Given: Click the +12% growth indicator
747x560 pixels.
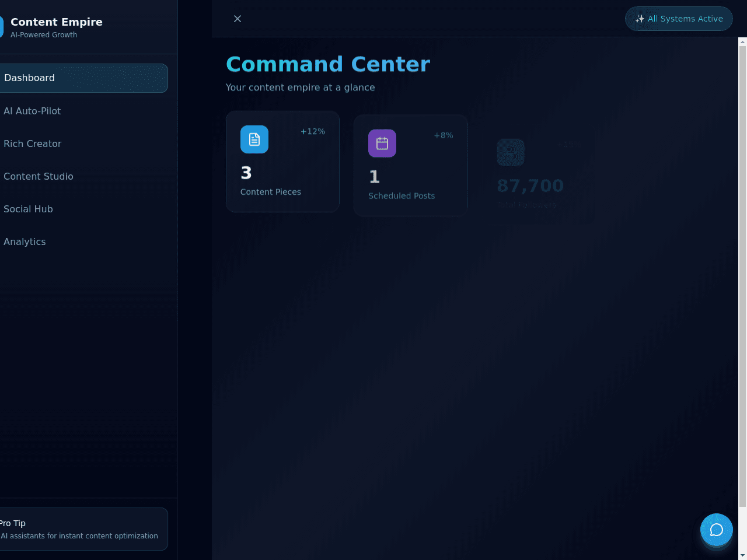Looking at the screenshot, I should coord(313,131).
